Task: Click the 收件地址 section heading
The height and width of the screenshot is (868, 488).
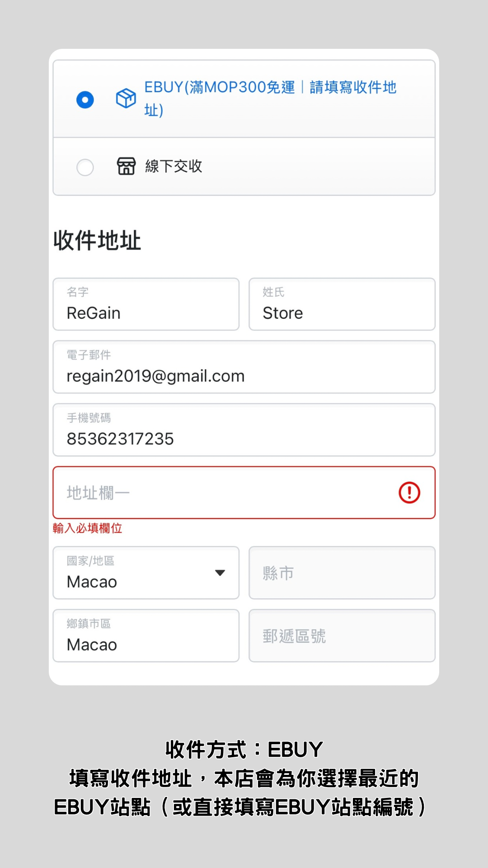Action: pyautogui.click(x=97, y=240)
